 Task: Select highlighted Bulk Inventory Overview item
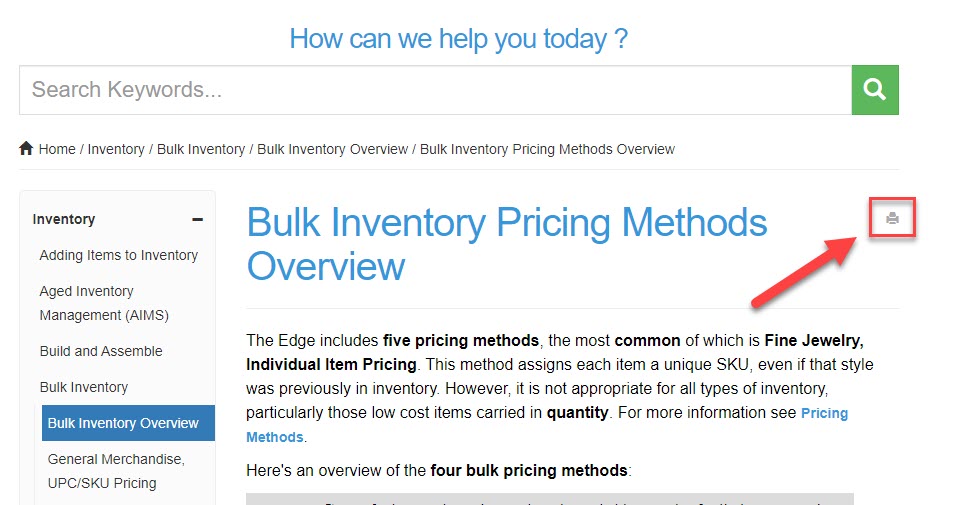pyautogui.click(x=123, y=423)
